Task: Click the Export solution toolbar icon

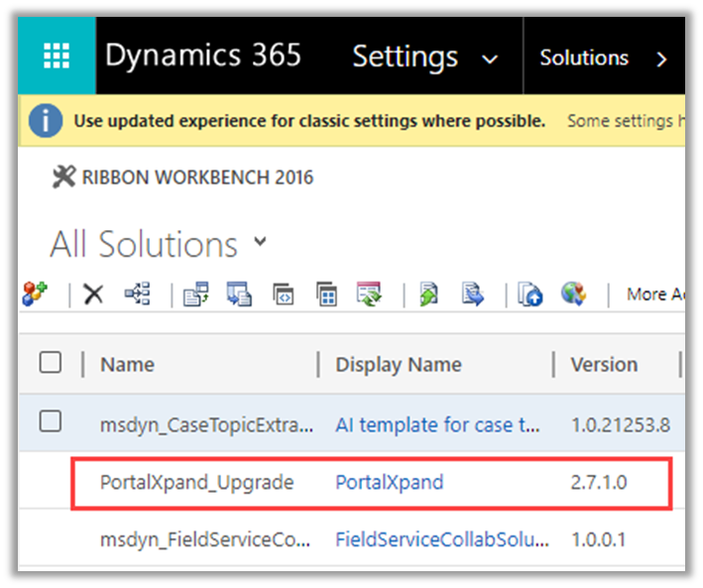Action: [473, 294]
